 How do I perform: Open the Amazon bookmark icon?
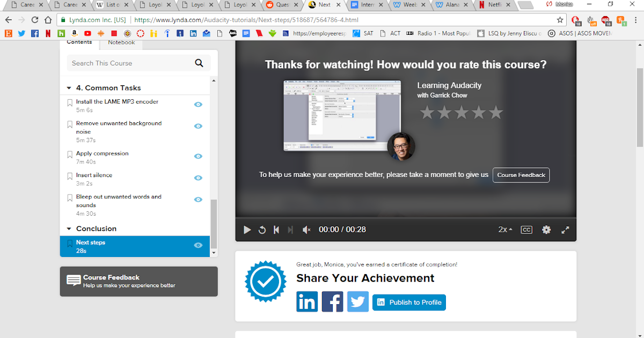74,33
